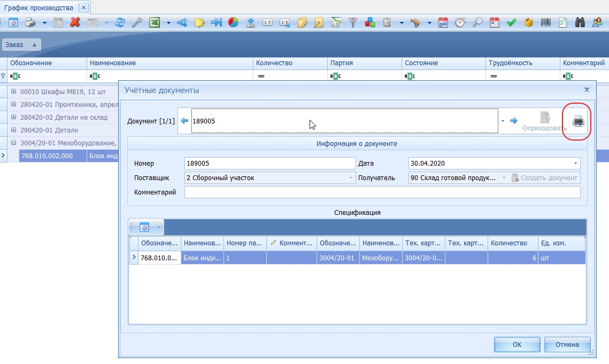Click the OK button
This screenshot has height=364, width=609.
pyautogui.click(x=517, y=345)
